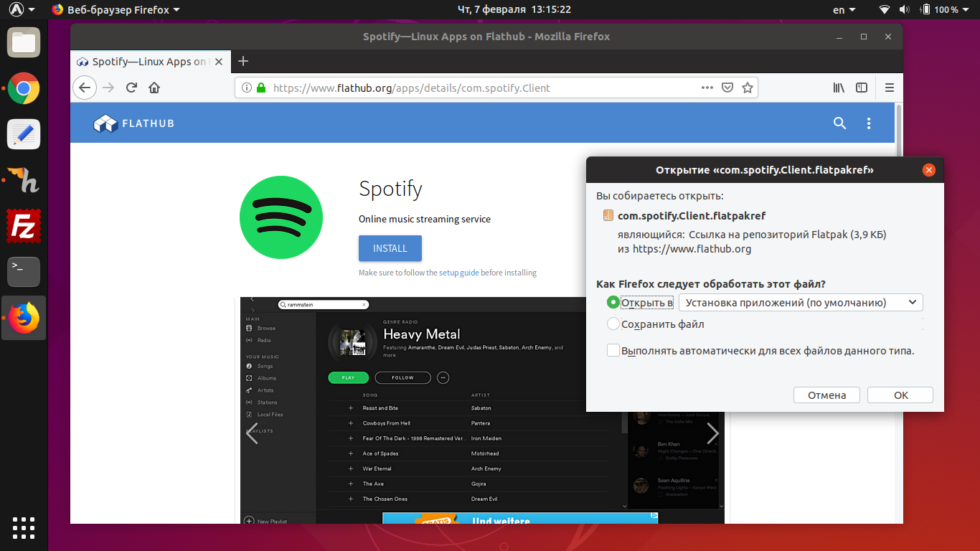Click the page vertical scrollbar
Image resolution: width=980 pixels, height=551 pixels.
(899, 313)
